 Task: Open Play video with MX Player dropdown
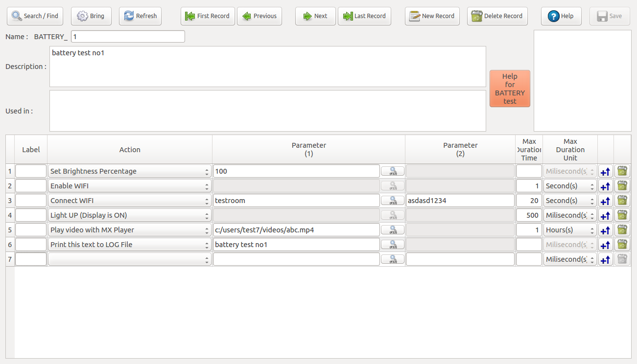(130, 230)
